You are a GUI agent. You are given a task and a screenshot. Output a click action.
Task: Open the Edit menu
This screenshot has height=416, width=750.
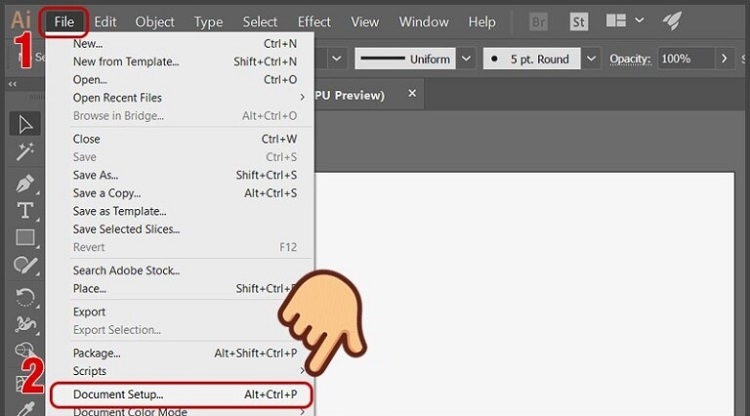105,22
